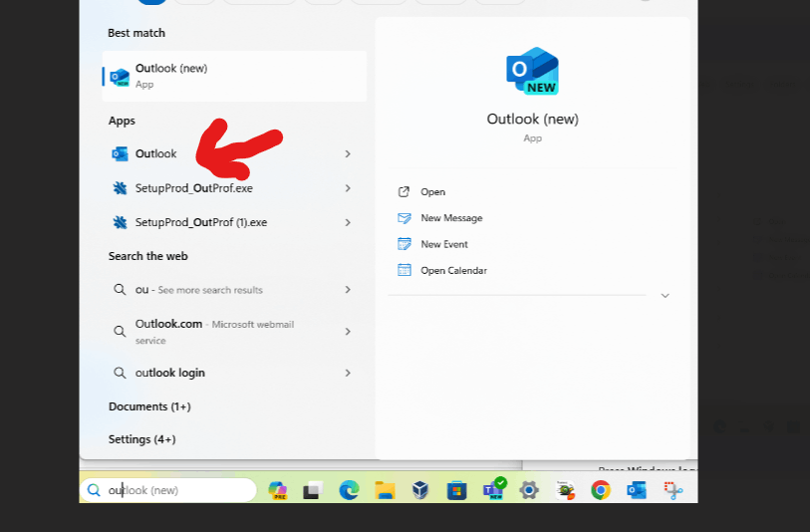
Task: Open File Explorer from the taskbar
Action: 385,489
